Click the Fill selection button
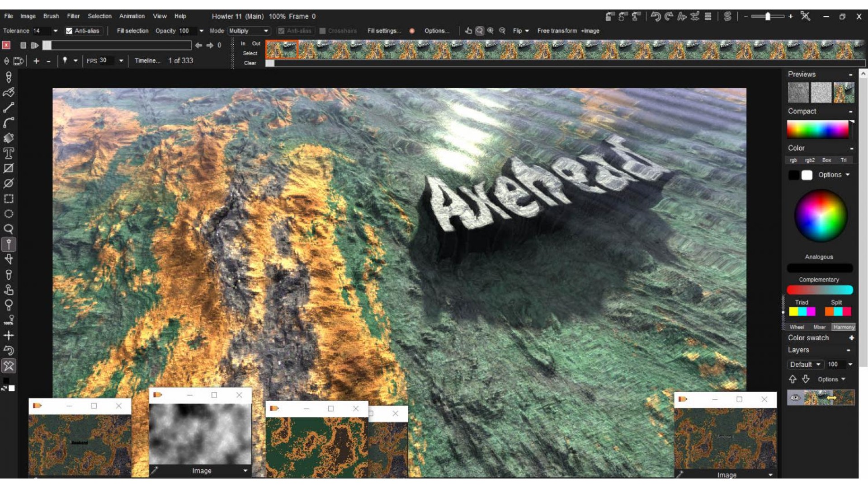This screenshot has width=868, height=488. [132, 31]
